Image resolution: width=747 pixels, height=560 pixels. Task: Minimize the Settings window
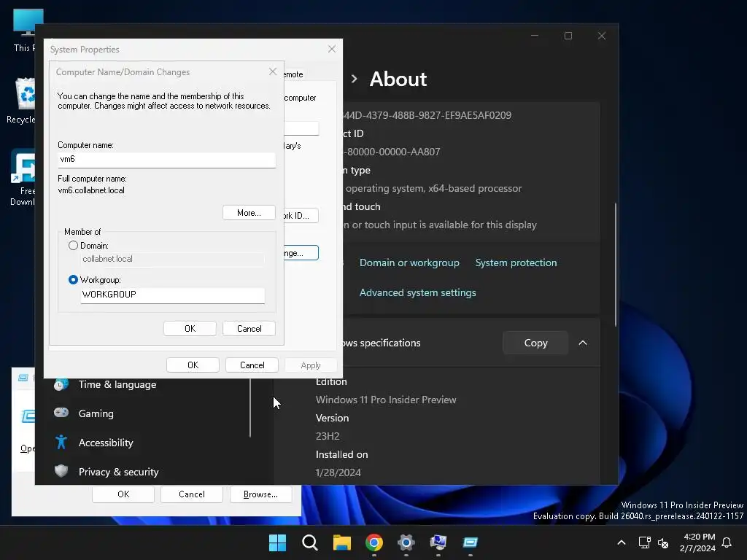[535, 36]
